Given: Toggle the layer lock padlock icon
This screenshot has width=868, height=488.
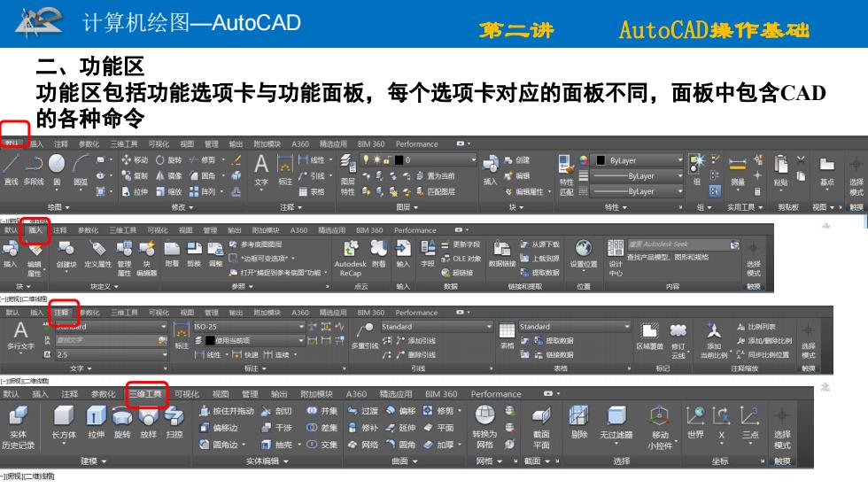Looking at the screenshot, I should pyautogui.click(x=388, y=160).
